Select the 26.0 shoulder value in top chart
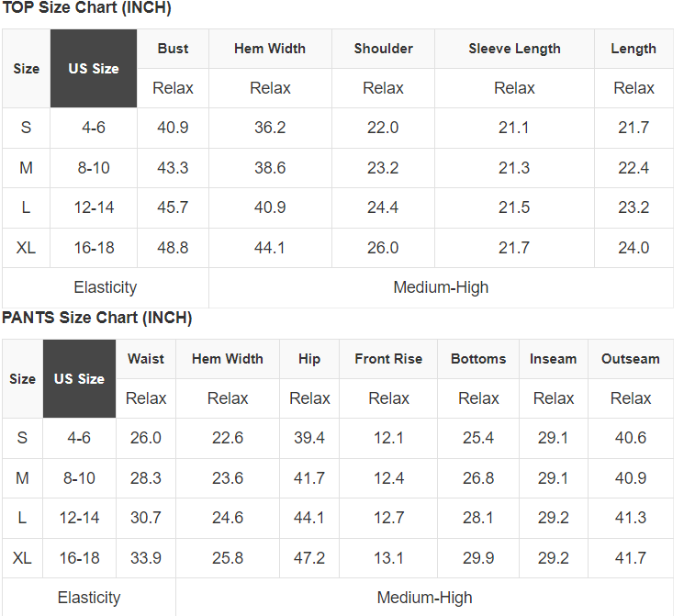684x616 pixels. click(383, 248)
